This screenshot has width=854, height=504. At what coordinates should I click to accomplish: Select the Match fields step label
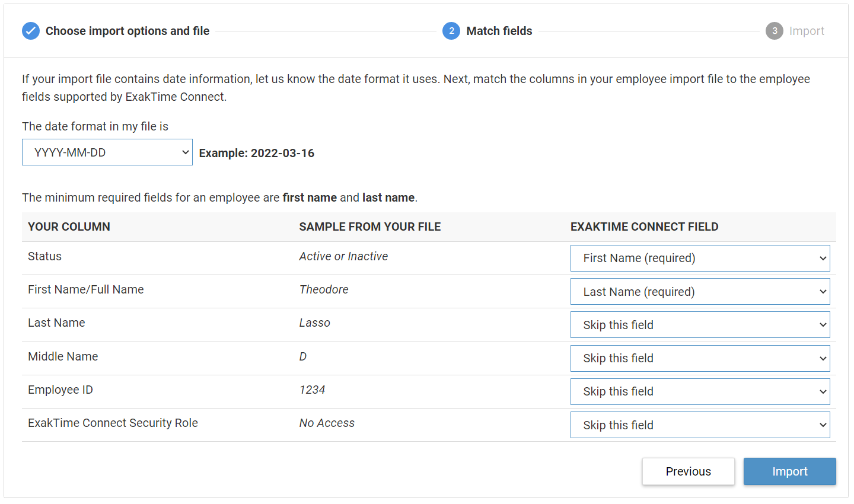(x=499, y=31)
